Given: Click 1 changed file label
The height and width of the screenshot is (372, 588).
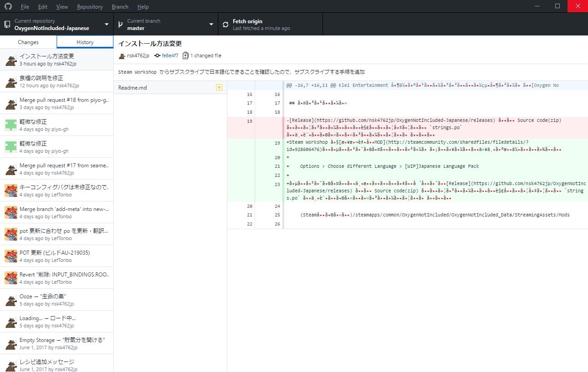Looking at the screenshot, I should [x=206, y=55].
